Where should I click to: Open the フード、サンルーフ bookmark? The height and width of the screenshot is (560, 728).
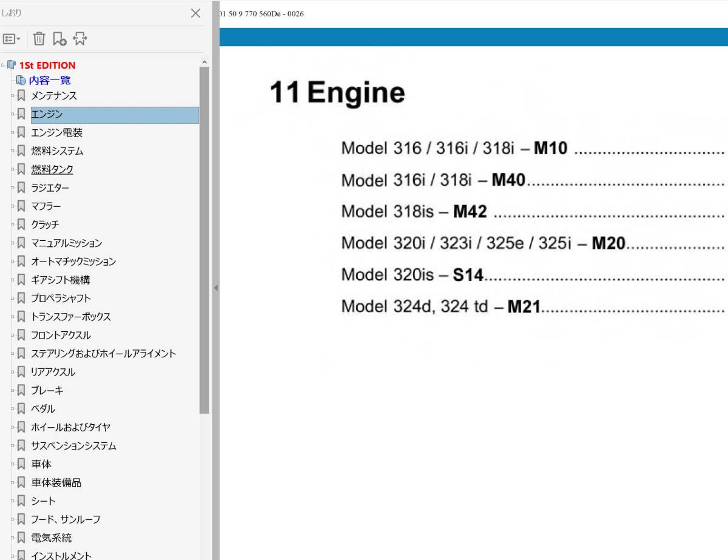coord(66,519)
